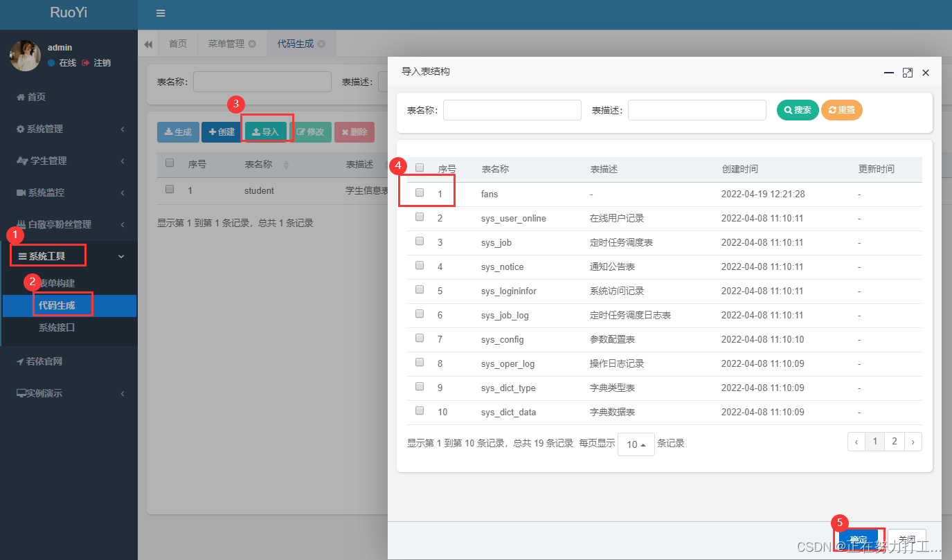The image size is (952, 560).
Task: Click the RuoYi logo title
Action: 69,12
